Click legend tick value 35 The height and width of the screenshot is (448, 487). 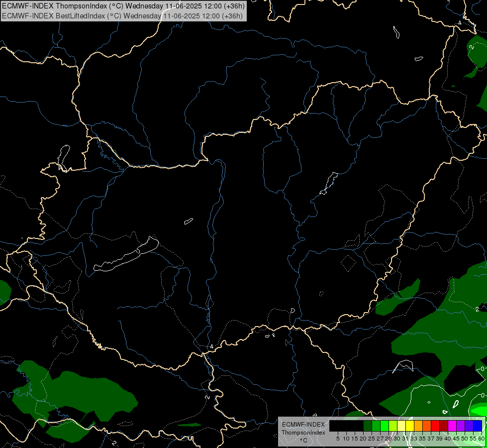pyautogui.click(x=422, y=439)
